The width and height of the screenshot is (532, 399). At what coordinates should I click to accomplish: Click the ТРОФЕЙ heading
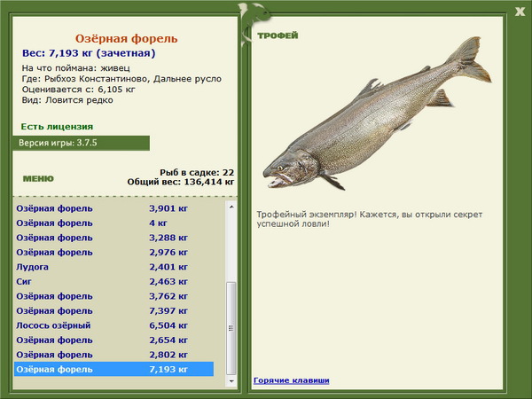point(278,35)
